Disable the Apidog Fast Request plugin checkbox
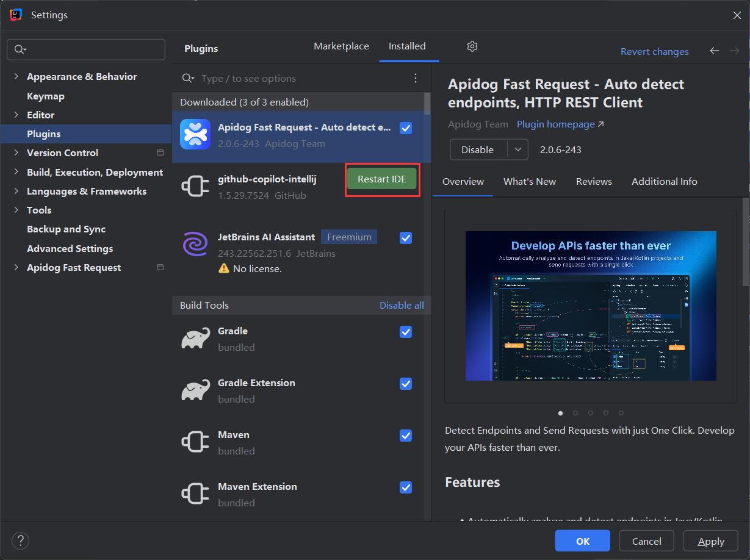 (406, 128)
